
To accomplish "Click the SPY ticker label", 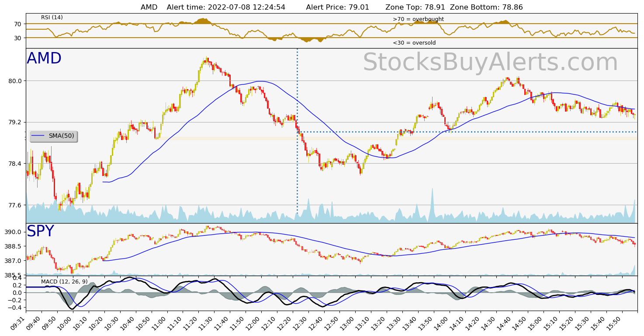I will [40, 231].
